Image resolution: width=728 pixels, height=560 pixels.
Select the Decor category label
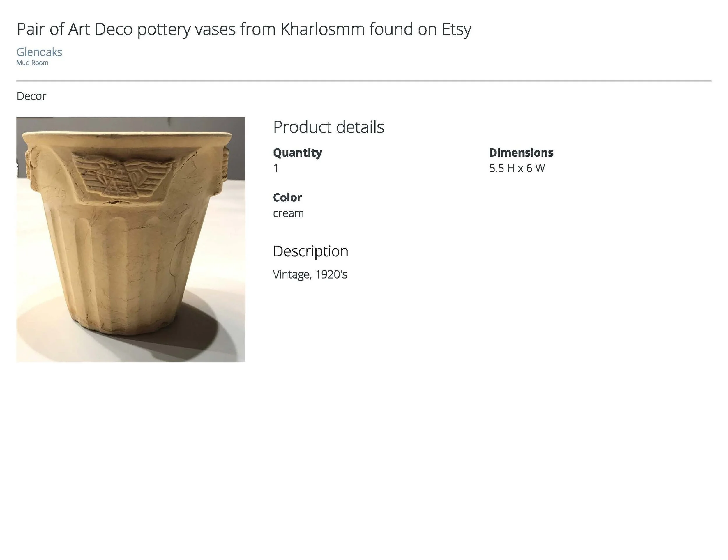[31, 96]
